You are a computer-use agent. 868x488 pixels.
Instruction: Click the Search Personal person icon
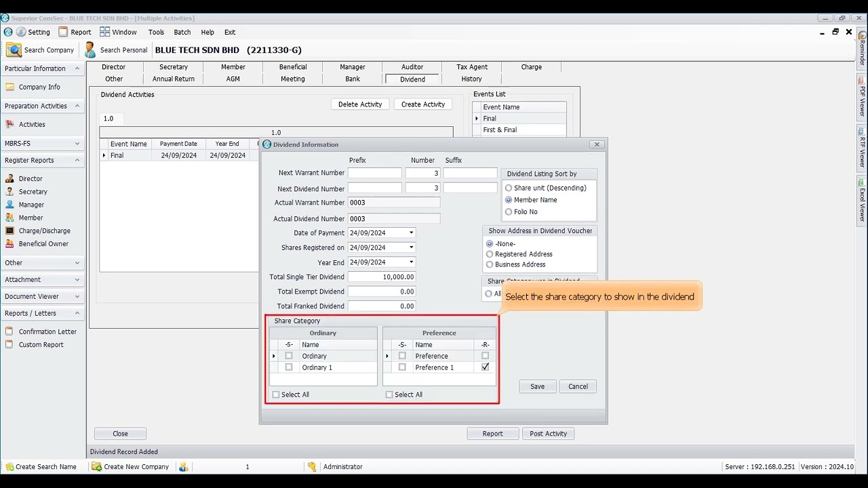90,49
